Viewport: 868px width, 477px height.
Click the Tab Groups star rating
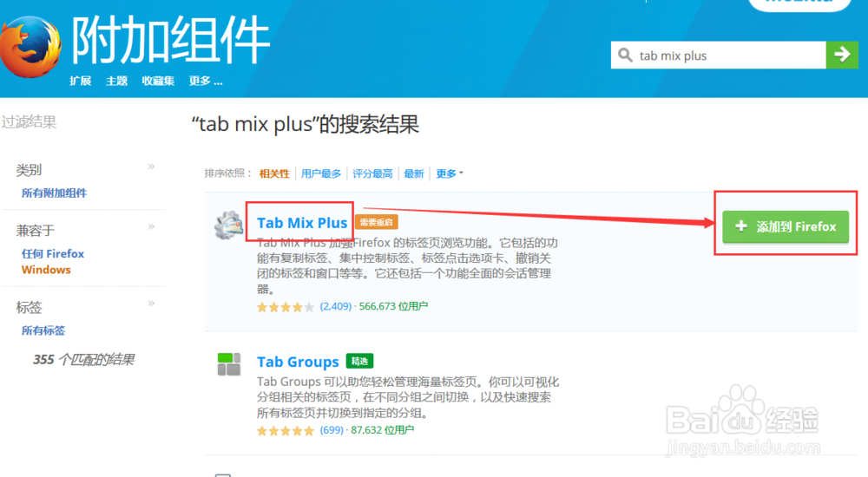pyautogui.click(x=285, y=430)
